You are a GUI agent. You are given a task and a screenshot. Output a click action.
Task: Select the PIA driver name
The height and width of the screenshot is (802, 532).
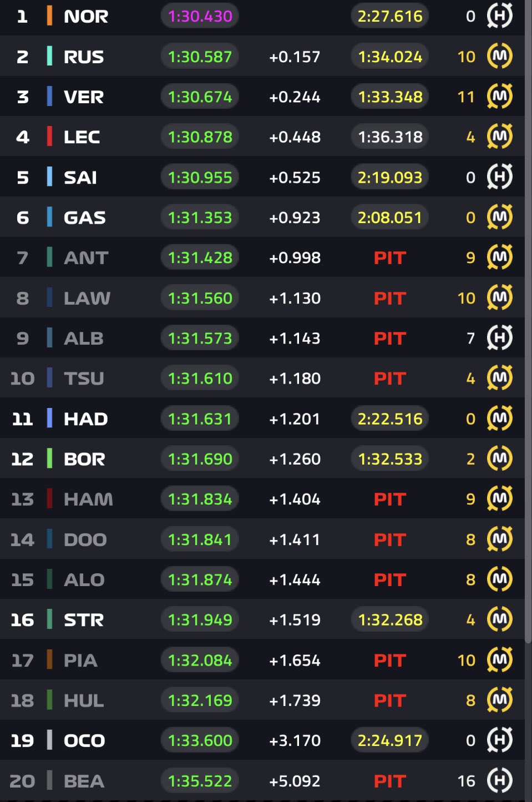(80, 660)
